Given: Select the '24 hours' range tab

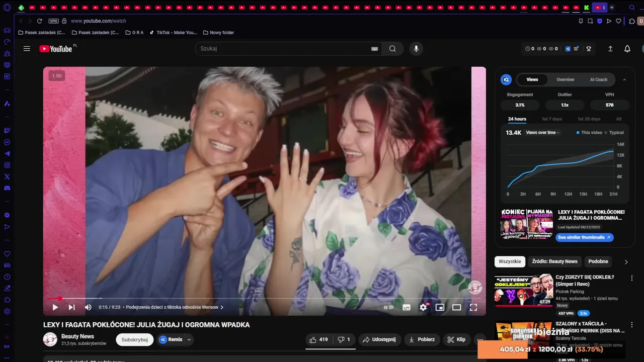Looking at the screenshot, I should (x=517, y=119).
